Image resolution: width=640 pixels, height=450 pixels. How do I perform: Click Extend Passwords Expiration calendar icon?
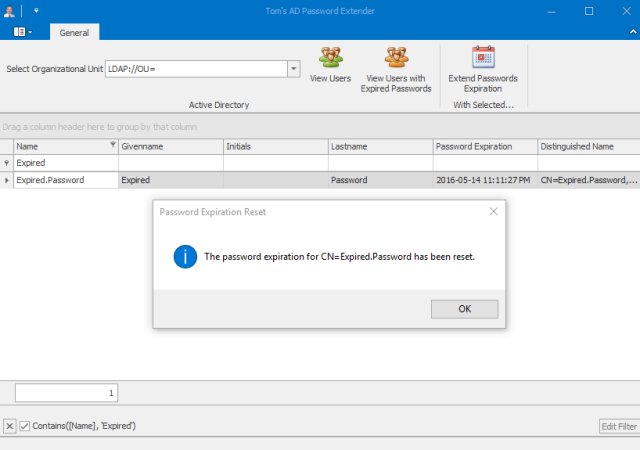[x=483, y=57]
